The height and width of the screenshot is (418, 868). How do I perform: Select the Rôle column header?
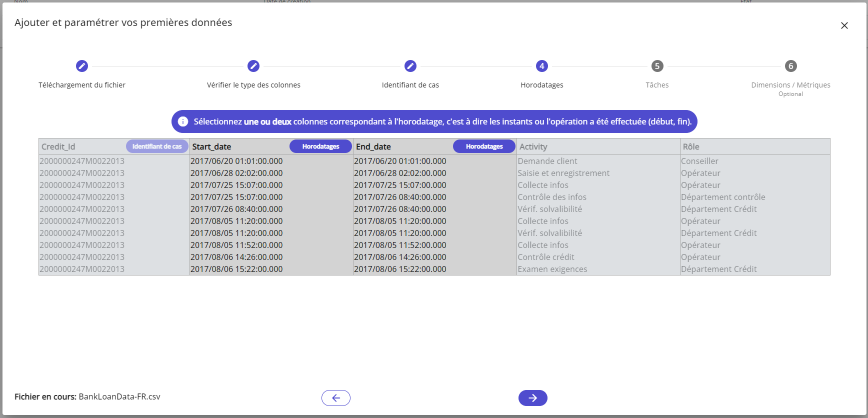coord(691,146)
